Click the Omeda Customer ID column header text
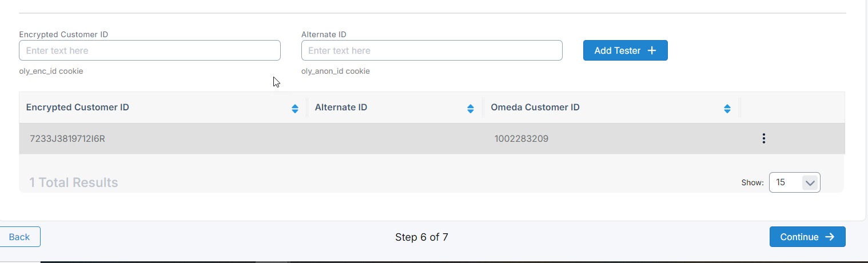The image size is (868, 263). tap(535, 107)
